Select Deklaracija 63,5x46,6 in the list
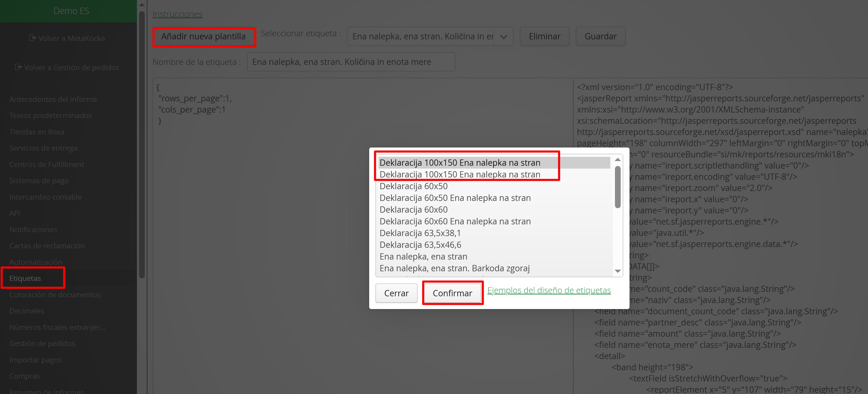This screenshot has width=868, height=394. pos(420,245)
